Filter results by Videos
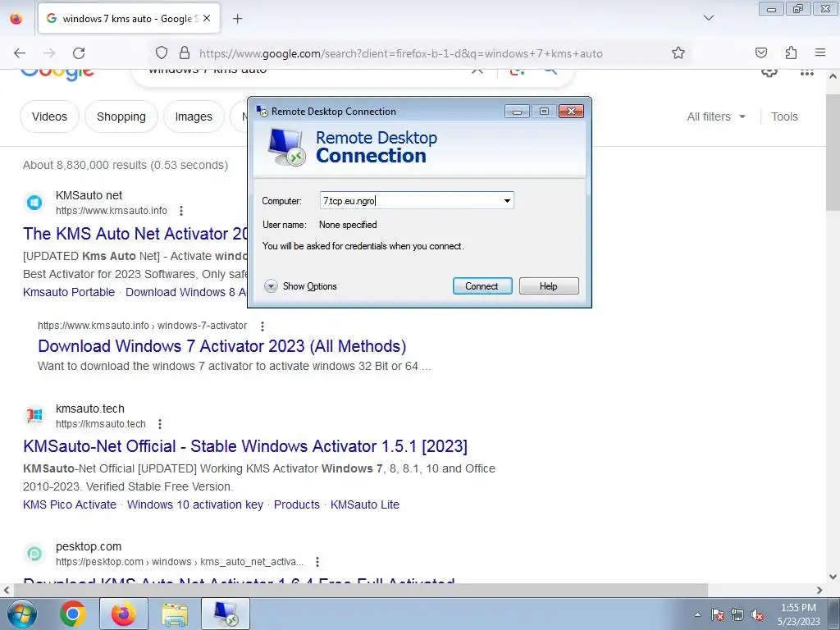Screen dimensions: 840x630 click(49, 116)
